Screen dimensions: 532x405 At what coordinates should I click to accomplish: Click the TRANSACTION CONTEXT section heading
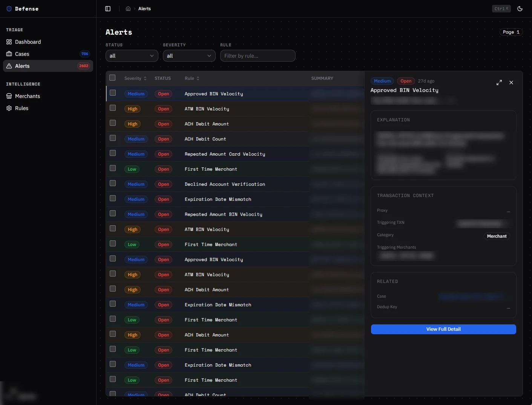[x=405, y=196]
